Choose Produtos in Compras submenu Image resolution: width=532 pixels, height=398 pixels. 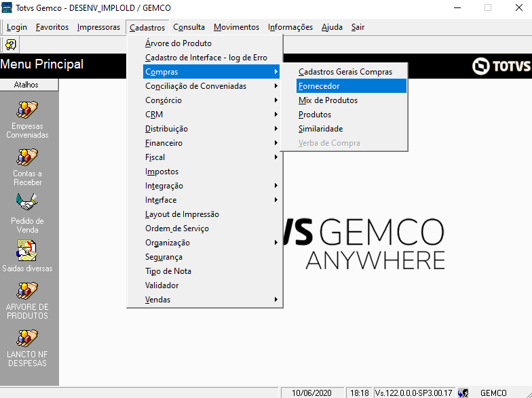351,115
